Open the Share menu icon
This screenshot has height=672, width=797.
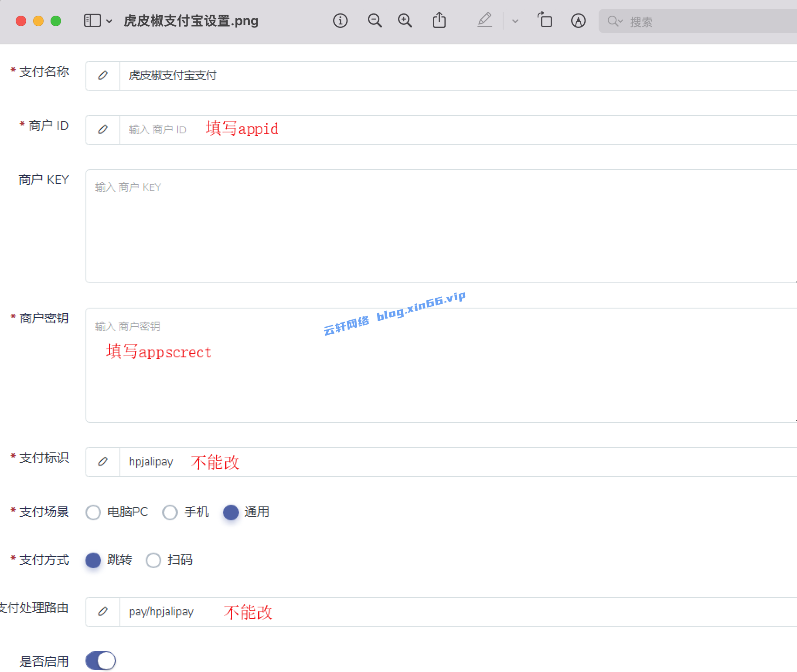tap(439, 20)
